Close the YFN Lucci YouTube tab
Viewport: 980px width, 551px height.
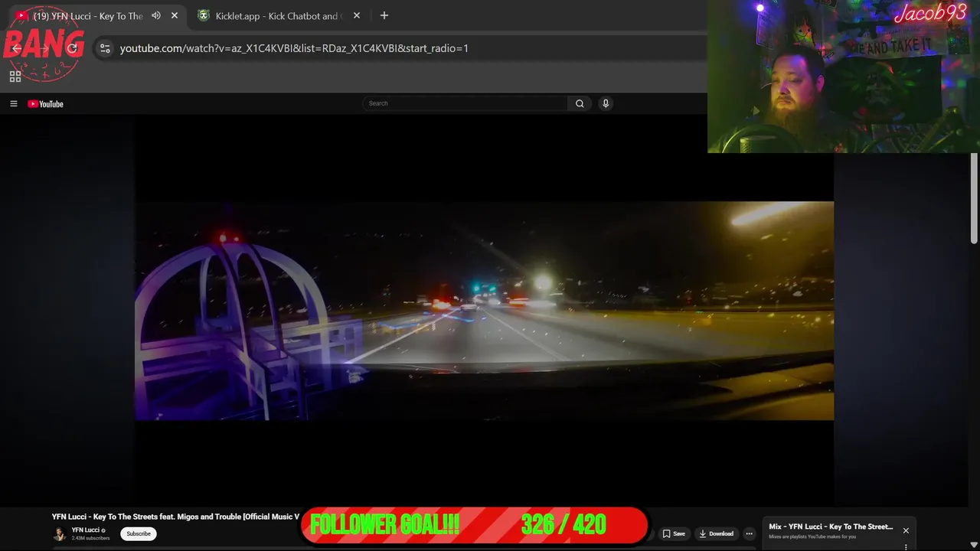pos(175,15)
